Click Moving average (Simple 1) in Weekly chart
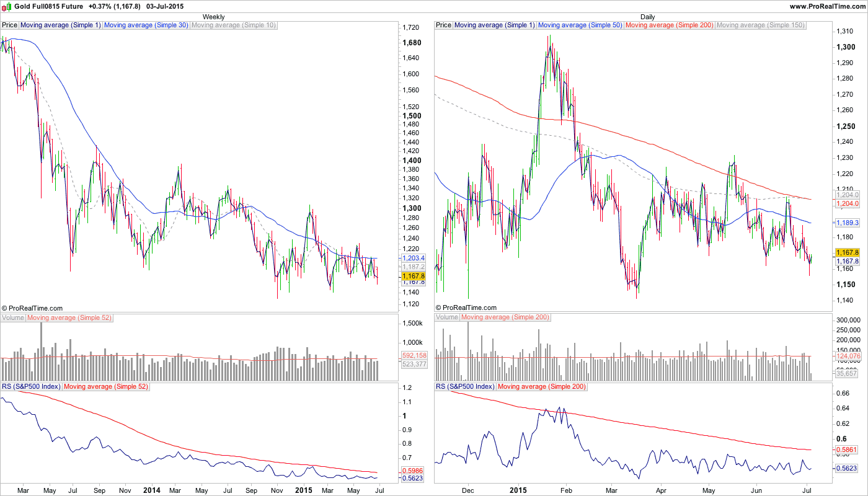 60,25
